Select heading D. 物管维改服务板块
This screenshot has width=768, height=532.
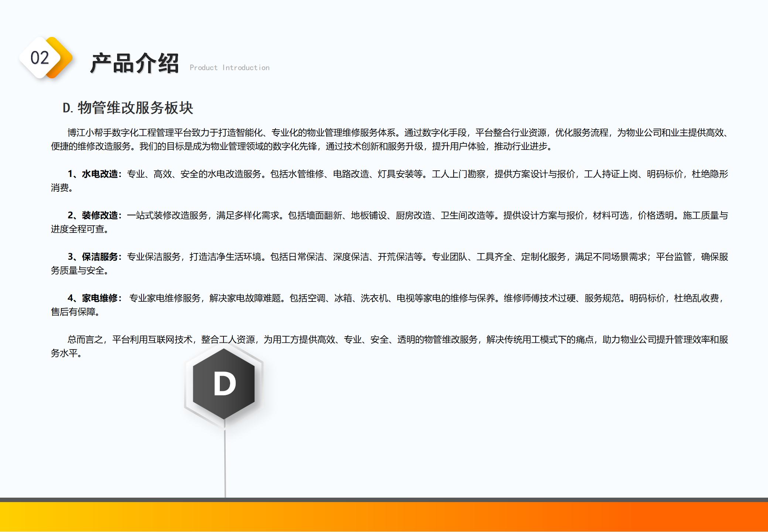[128, 108]
